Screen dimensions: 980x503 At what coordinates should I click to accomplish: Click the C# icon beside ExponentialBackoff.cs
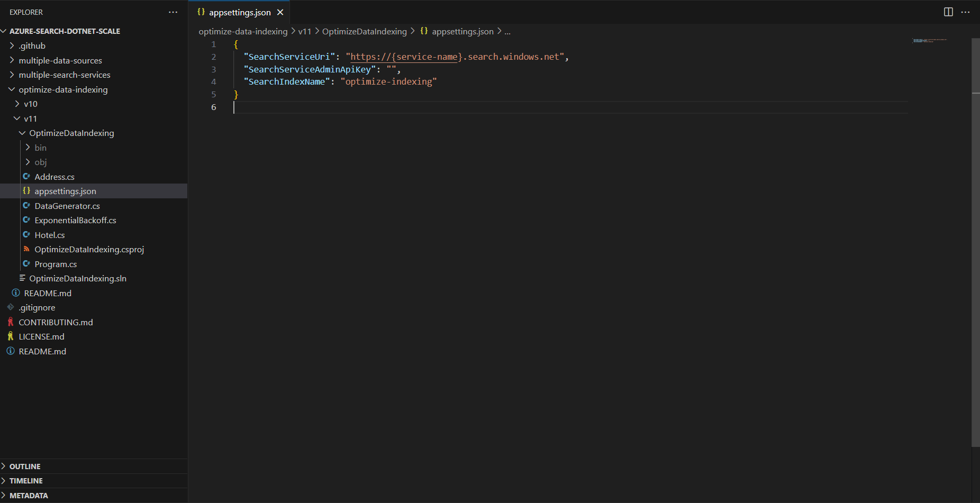[x=27, y=220]
